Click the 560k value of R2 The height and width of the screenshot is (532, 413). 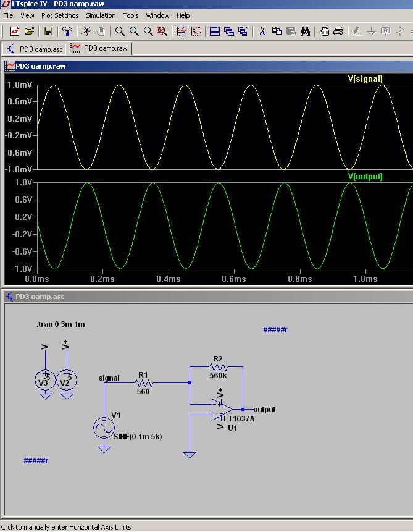(x=218, y=375)
